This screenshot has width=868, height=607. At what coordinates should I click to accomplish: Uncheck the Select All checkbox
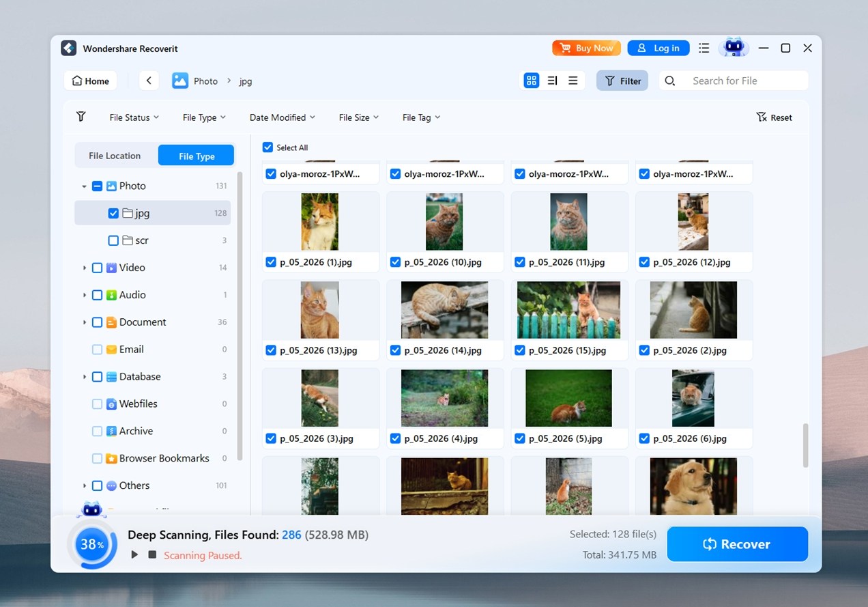click(267, 147)
